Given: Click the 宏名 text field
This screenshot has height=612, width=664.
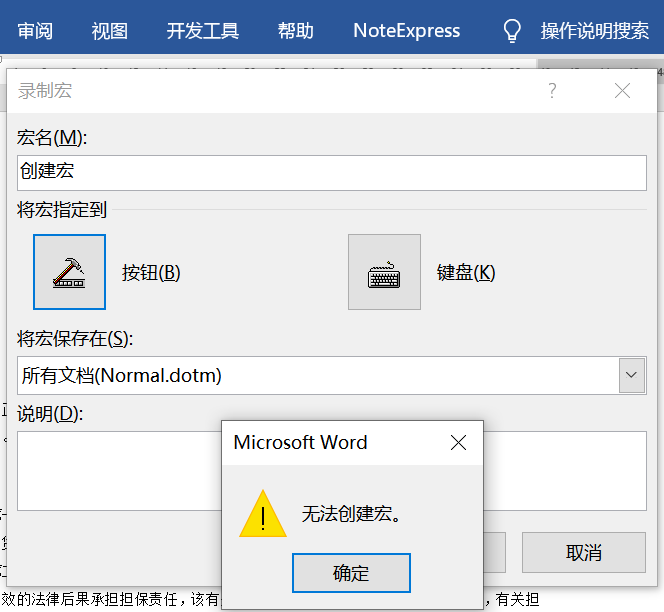Looking at the screenshot, I should (x=332, y=173).
